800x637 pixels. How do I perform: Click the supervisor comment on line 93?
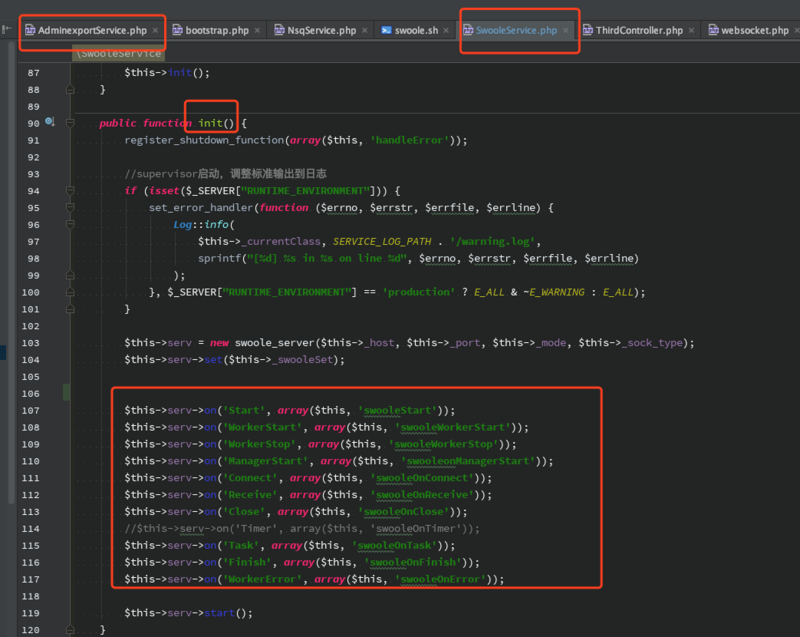226,174
